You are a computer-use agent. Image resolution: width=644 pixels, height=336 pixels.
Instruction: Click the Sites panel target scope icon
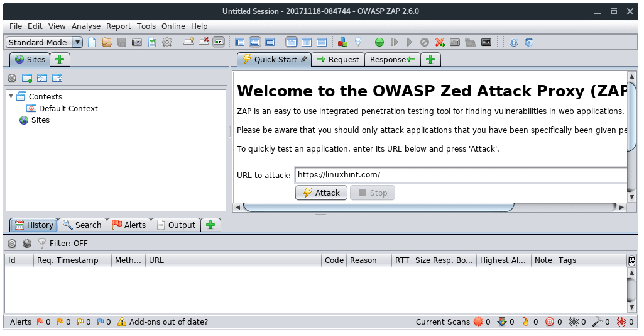tap(13, 78)
